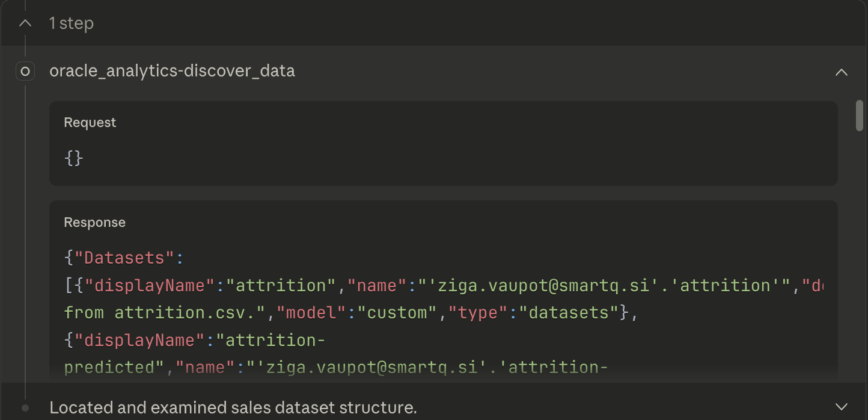Click the "Located and examined sales dataset structure" text

point(233,407)
